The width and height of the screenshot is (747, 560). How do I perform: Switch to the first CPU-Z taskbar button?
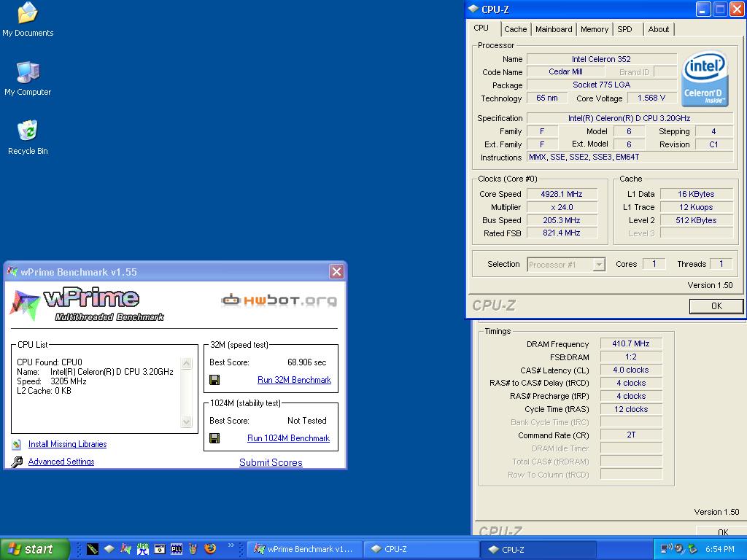coord(421,549)
